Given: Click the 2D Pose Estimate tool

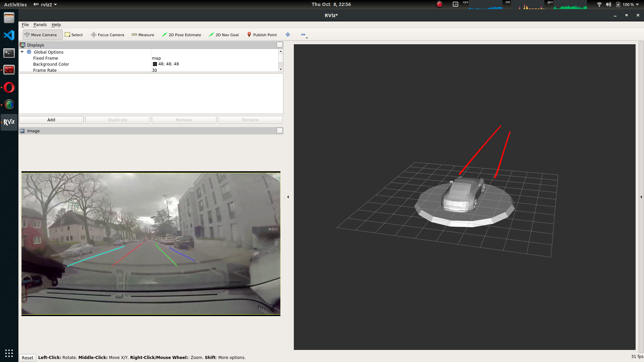Looking at the screenshot, I should pyautogui.click(x=182, y=35).
